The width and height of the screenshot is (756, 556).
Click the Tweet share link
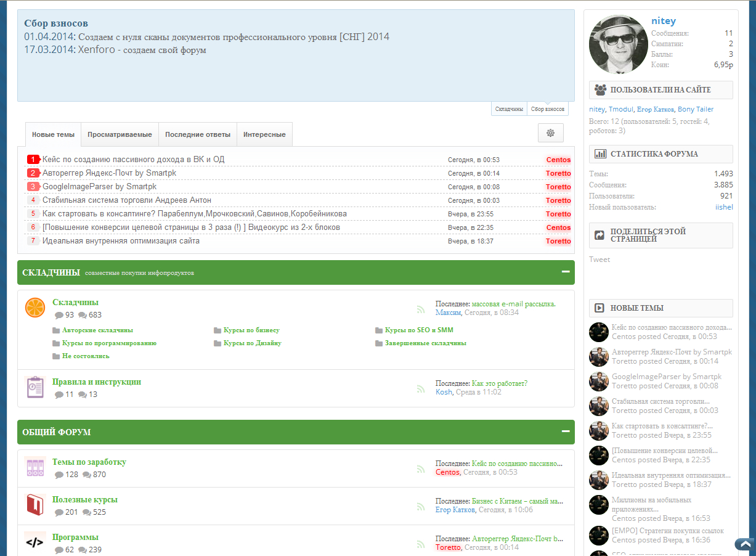600,260
